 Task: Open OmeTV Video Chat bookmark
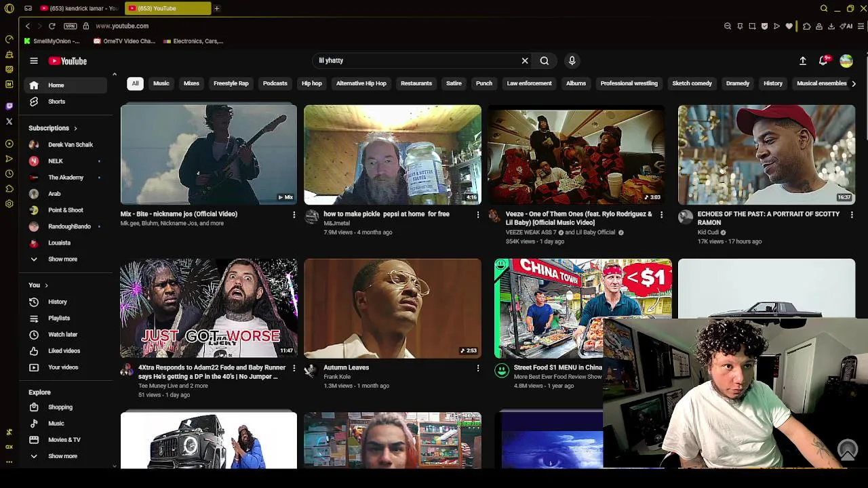pyautogui.click(x=124, y=41)
